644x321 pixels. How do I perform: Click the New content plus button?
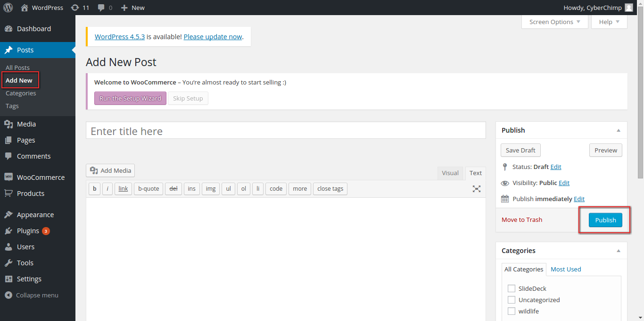coord(132,8)
